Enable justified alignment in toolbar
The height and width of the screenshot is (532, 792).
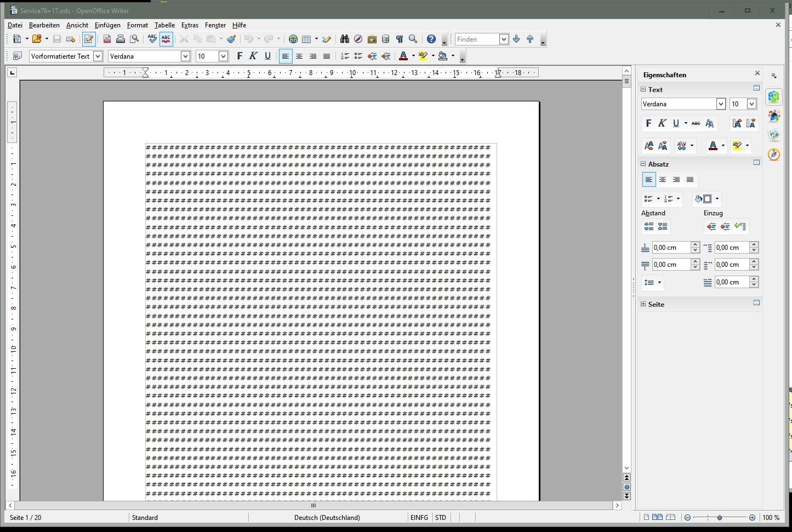coord(327,56)
